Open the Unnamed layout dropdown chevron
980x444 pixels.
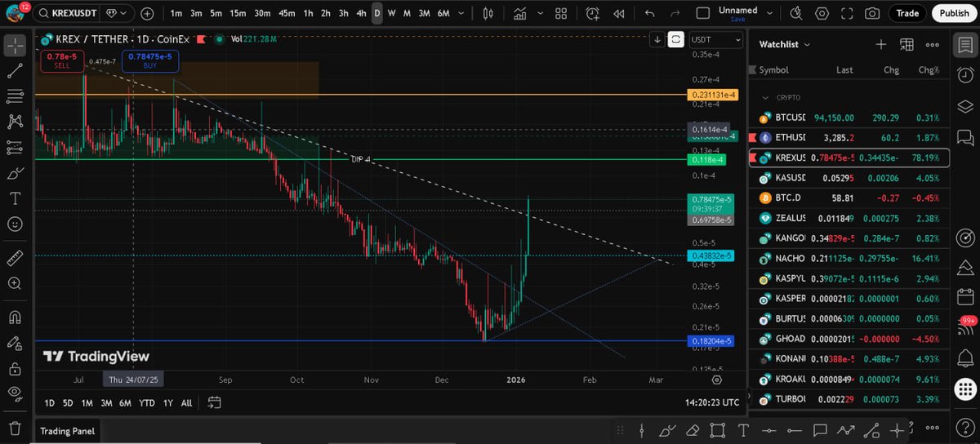coord(770,13)
